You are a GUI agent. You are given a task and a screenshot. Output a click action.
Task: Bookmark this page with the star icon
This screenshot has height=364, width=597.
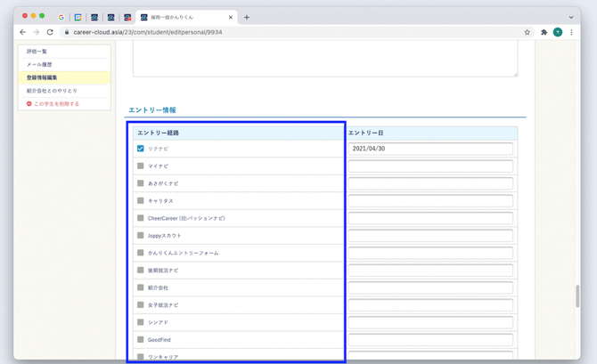click(527, 32)
